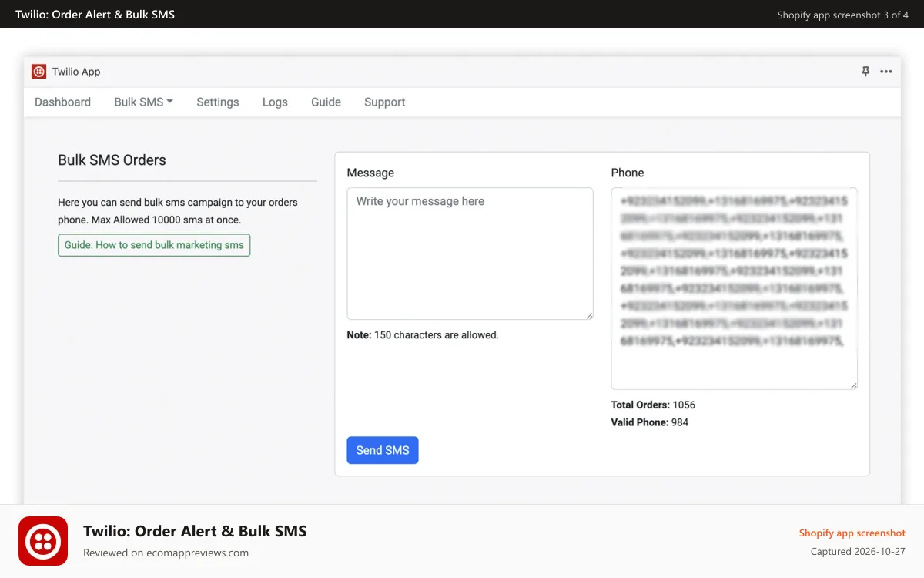Viewport: 924px width, 578px height.
Task: Grab the Message textarea resize handle
Action: coord(589,315)
